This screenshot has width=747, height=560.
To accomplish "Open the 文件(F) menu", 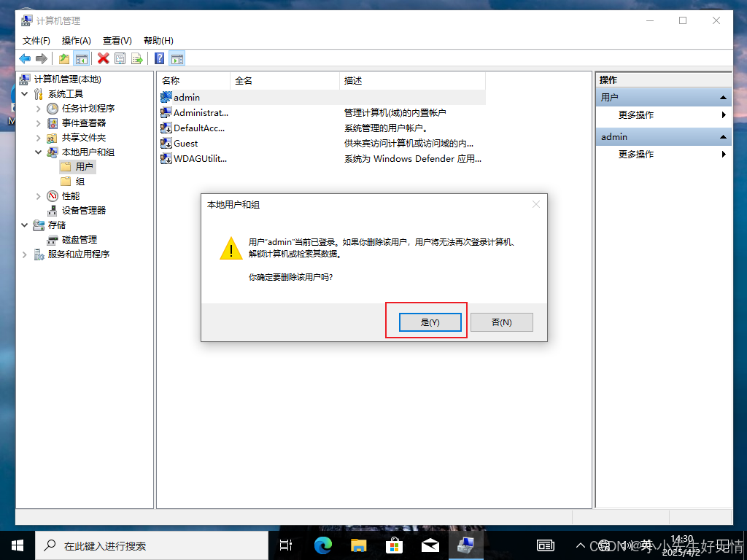I will pos(36,41).
